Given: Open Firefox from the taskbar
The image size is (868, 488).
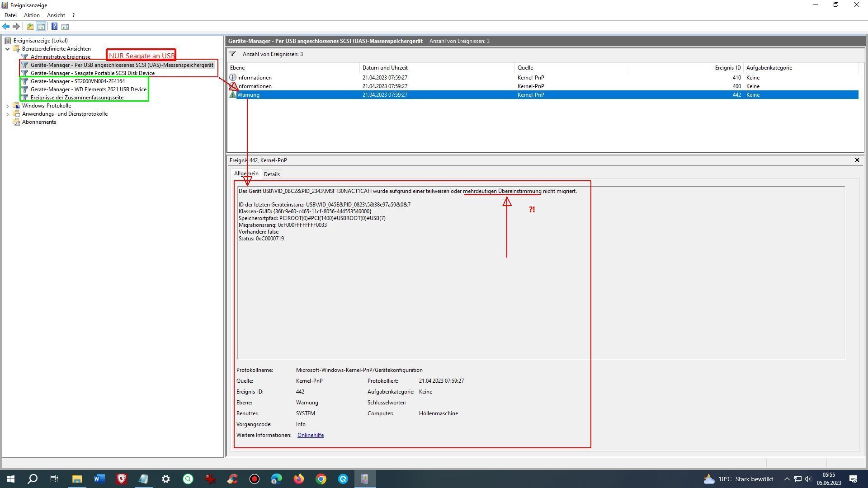Looking at the screenshot, I should (299, 479).
